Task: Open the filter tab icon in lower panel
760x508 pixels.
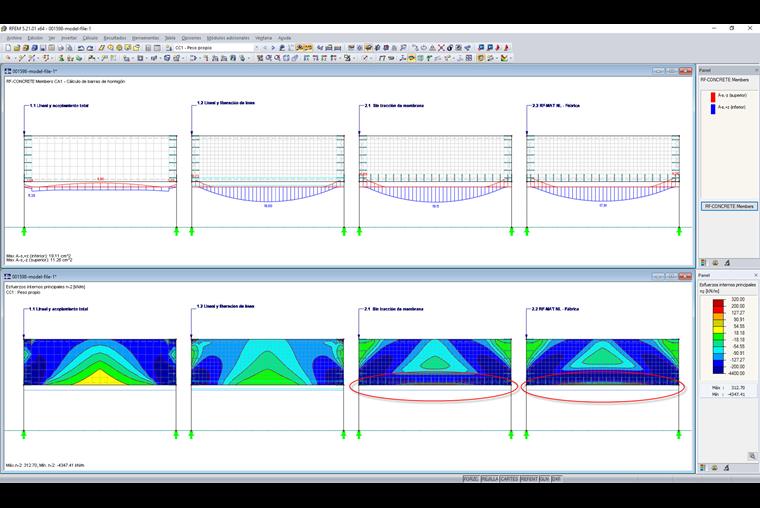Action: tap(727, 468)
